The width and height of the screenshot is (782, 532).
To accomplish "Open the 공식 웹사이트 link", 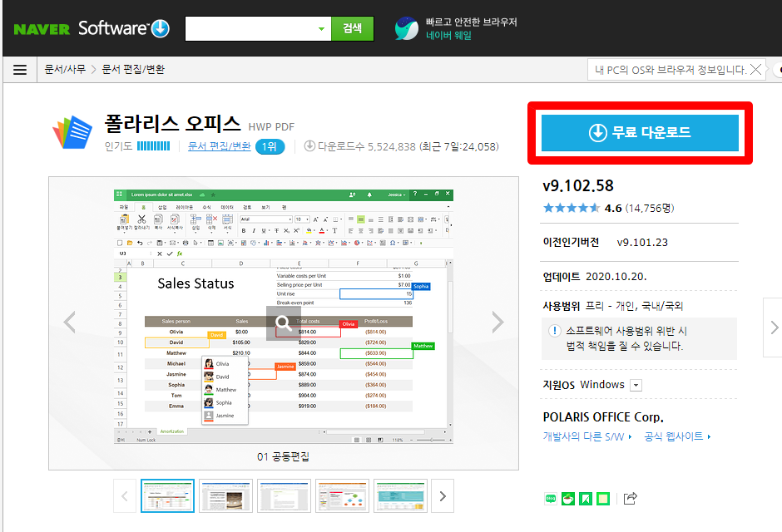I will [677, 436].
